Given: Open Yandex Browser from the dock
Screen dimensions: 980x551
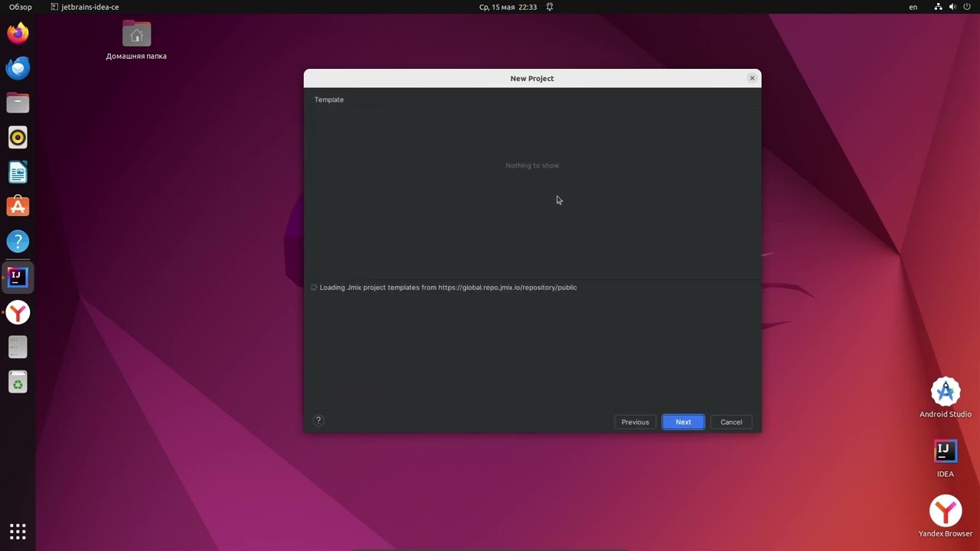Looking at the screenshot, I should click(18, 312).
